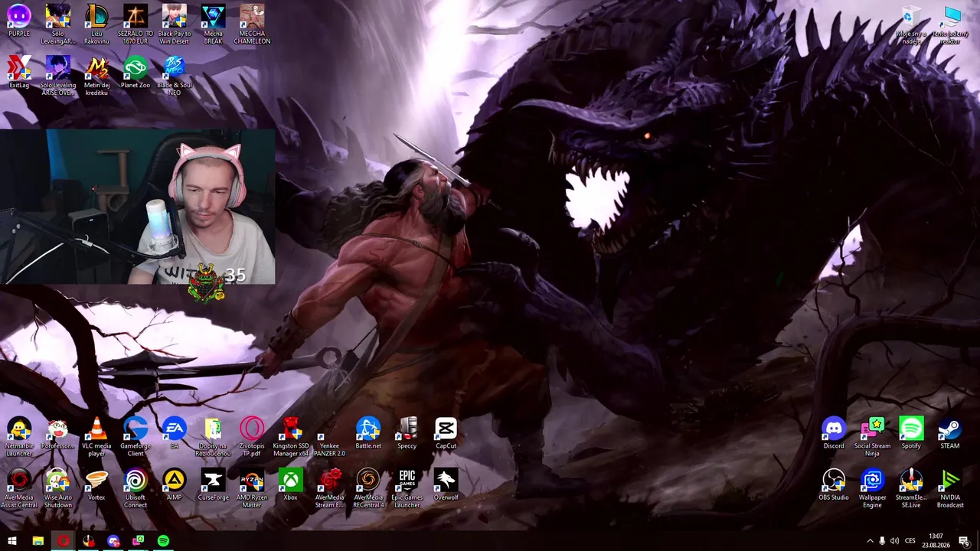Launch Kingston SSD Manager x64
Screen dimensions: 980x551
290,437
